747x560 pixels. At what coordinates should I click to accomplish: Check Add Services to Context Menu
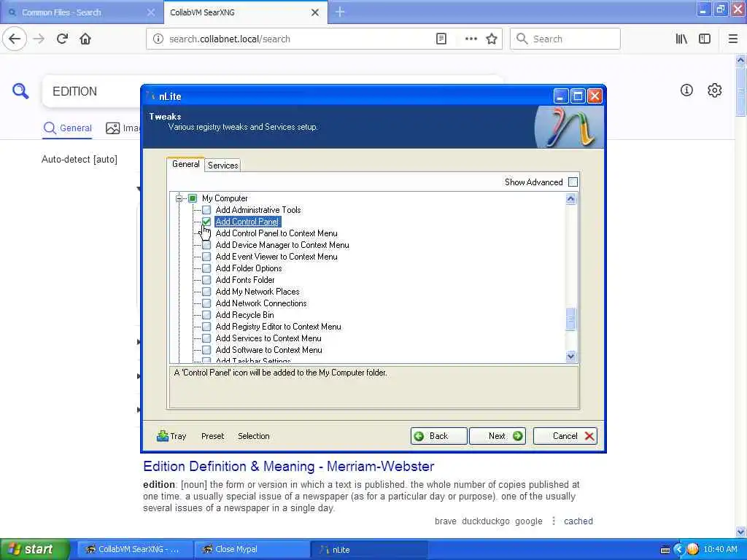coord(206,338)
